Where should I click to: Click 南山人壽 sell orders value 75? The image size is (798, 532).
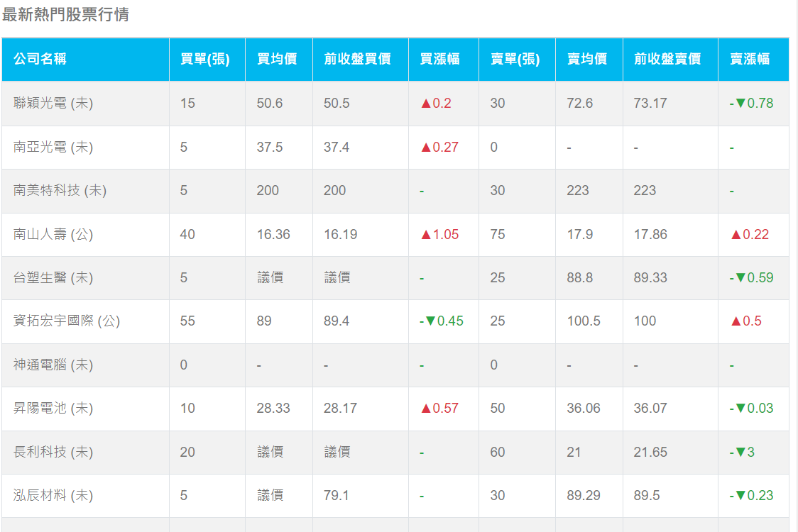(x=498, y=235)
